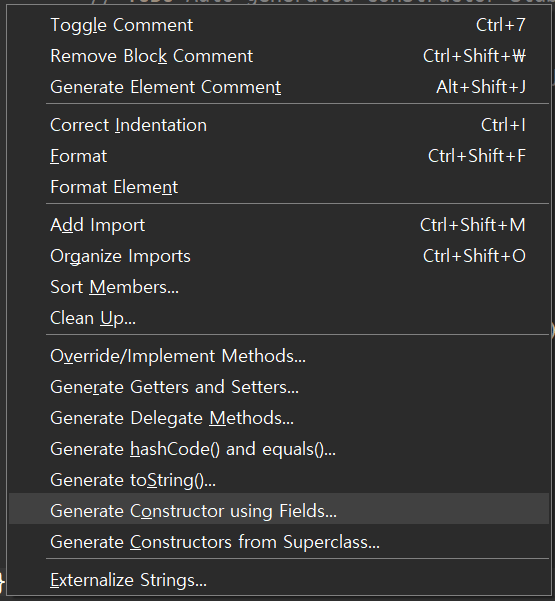Viewport: 555px width, 601px height.
Task: Run Organize Imports
Action: coord(279,256)
